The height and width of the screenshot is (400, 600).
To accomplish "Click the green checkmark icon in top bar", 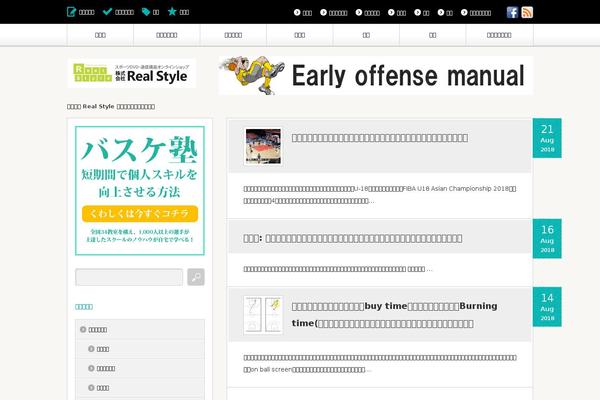I will coord(107,11).
